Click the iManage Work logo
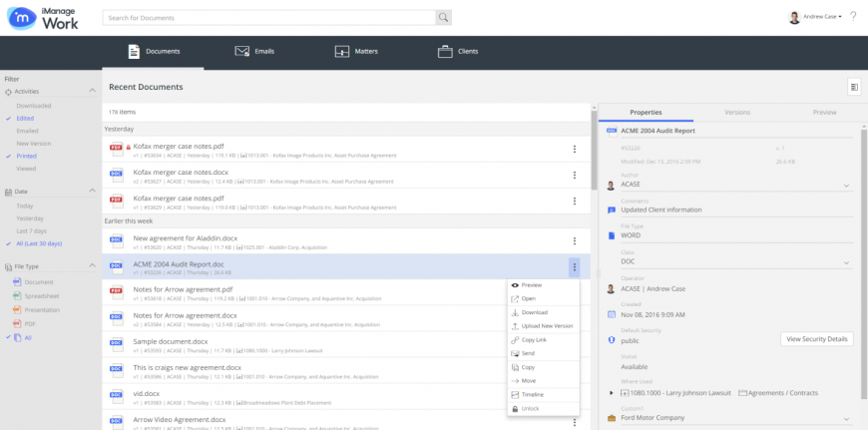 point(43,18)
